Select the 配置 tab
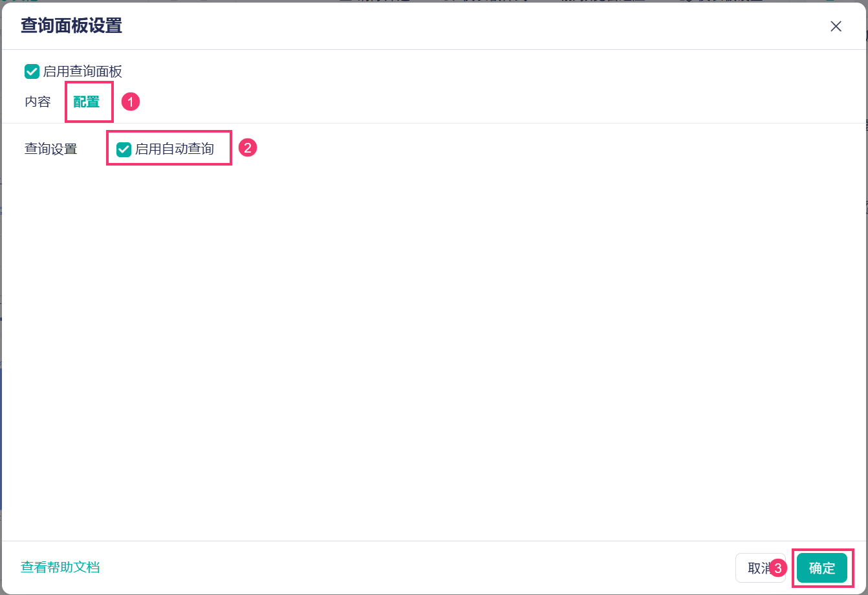 tap(87, 102)
